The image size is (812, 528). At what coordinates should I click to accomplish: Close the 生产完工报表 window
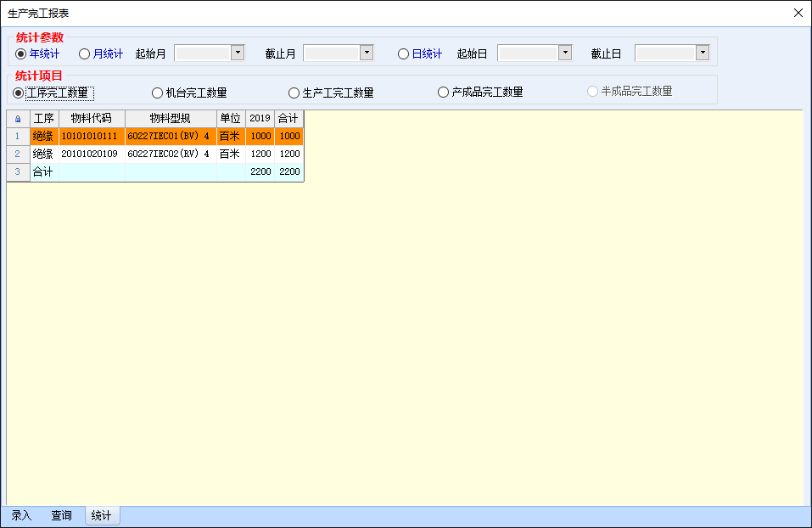coord(798,13)
